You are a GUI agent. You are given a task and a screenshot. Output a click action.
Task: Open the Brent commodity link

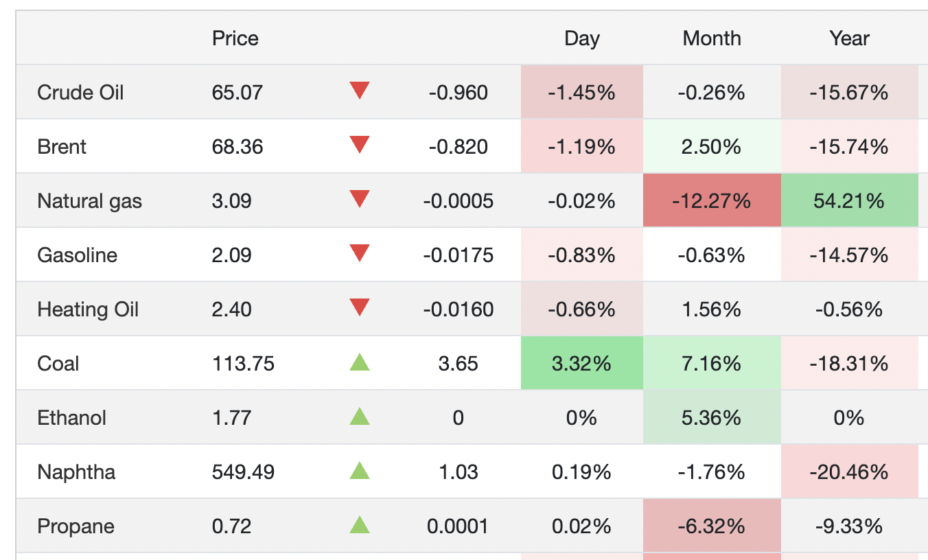tap(62, 146)
